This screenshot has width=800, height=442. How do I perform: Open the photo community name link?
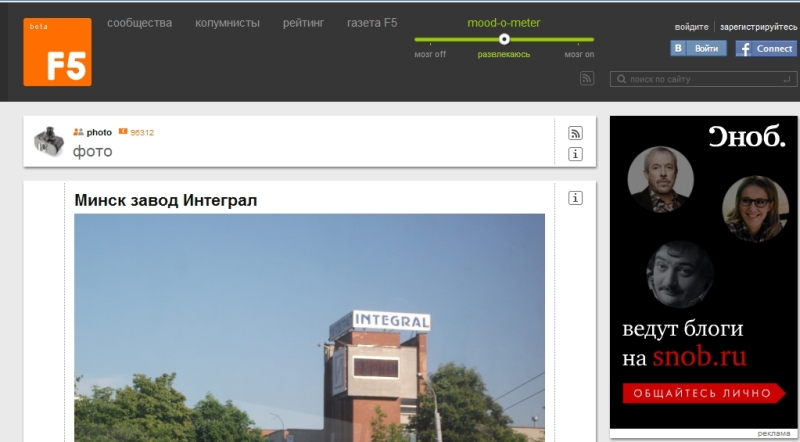point(99,133)
